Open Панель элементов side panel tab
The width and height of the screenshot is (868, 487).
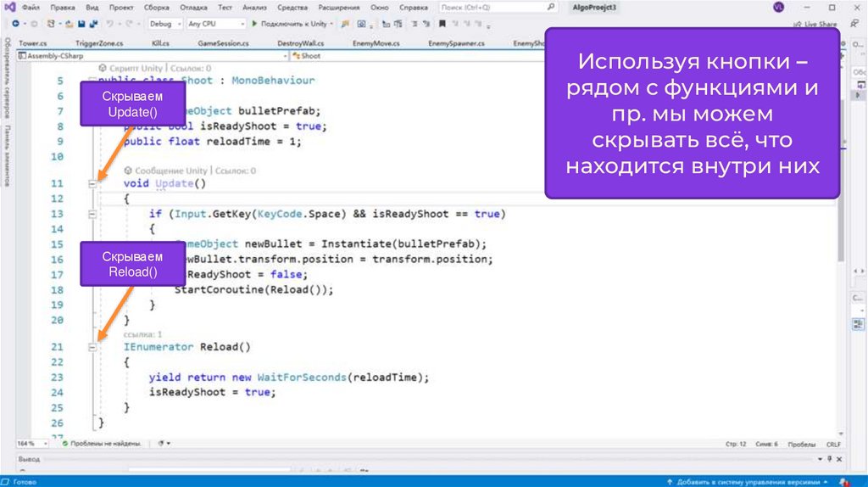click(7, 156)
